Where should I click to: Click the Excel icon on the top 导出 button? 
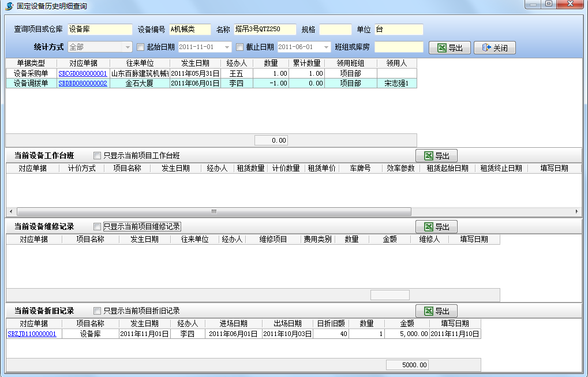pyautogui.click(x=441, y=48)
